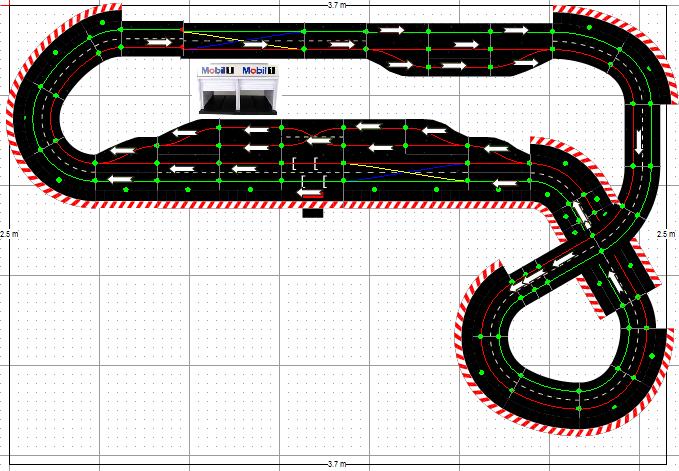
Task: Click the downward arrow on right vertical straight
Action: [x=638, y=143]
